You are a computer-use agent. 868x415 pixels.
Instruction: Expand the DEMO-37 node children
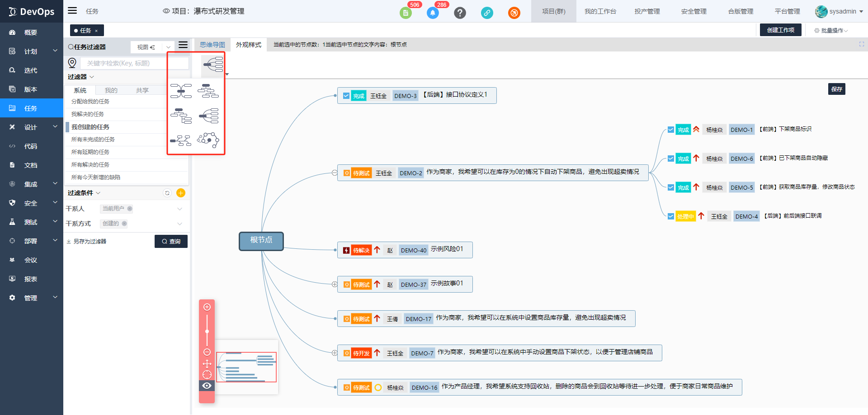335,284
